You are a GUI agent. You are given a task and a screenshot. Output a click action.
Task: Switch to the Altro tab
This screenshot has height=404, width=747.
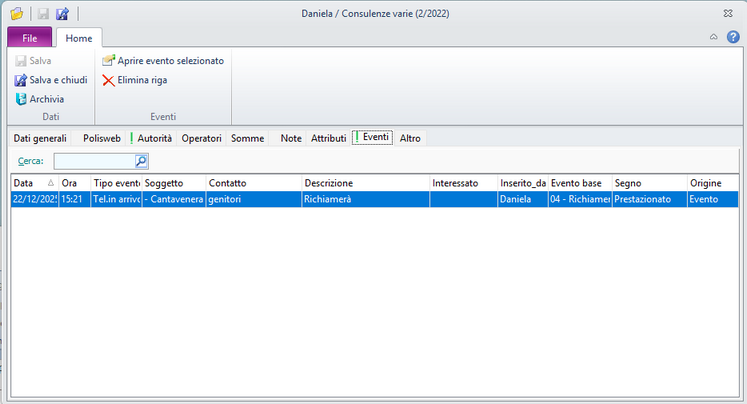click(410, 138)
